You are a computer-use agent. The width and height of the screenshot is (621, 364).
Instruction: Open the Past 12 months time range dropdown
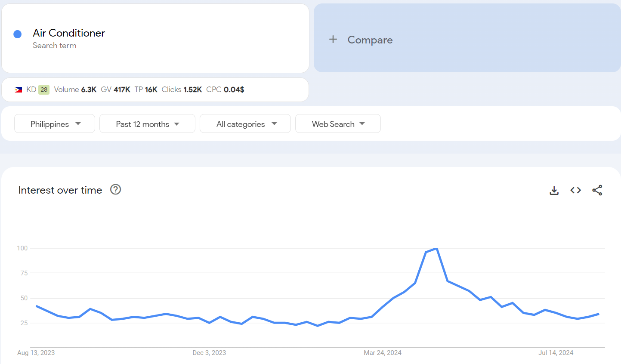[147, 124]
